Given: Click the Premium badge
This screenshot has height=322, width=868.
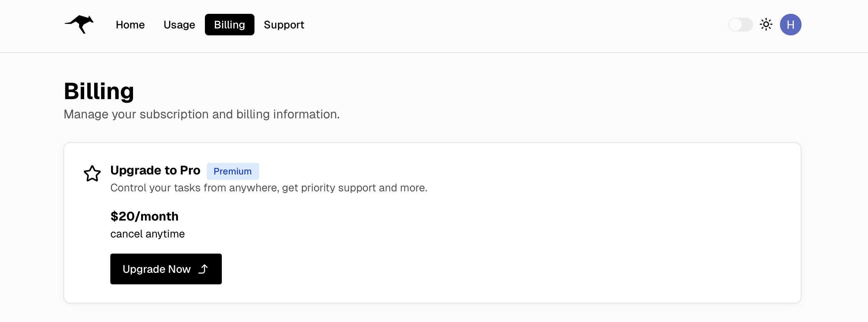Looking at the screenshot, I should pos(233,171).
